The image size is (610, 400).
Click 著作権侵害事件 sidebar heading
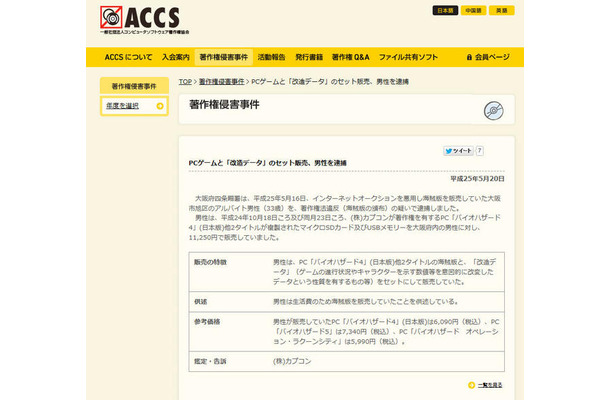[134, 86]
